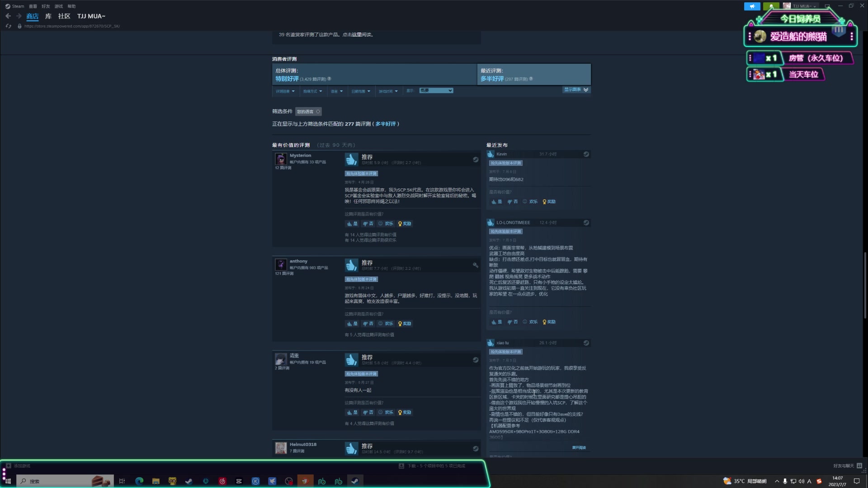
Task: Open Windows Task View
Action: (x=122, y=481)
